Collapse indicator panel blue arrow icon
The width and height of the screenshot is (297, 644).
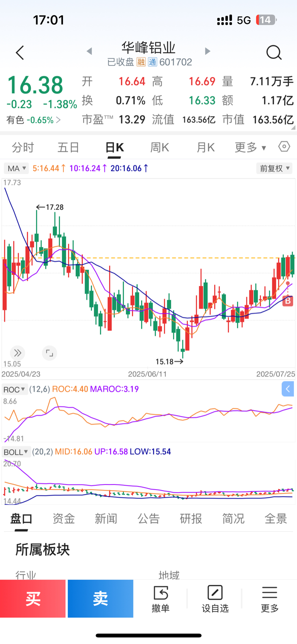tap(288, 389)
